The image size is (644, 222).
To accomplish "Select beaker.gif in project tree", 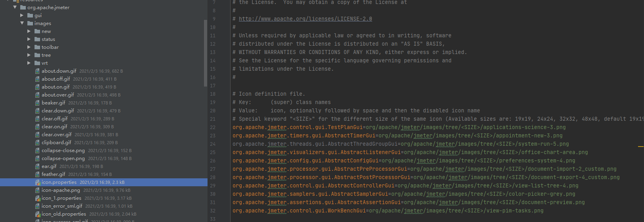I will pyautogui.click(x=53, y=103).
